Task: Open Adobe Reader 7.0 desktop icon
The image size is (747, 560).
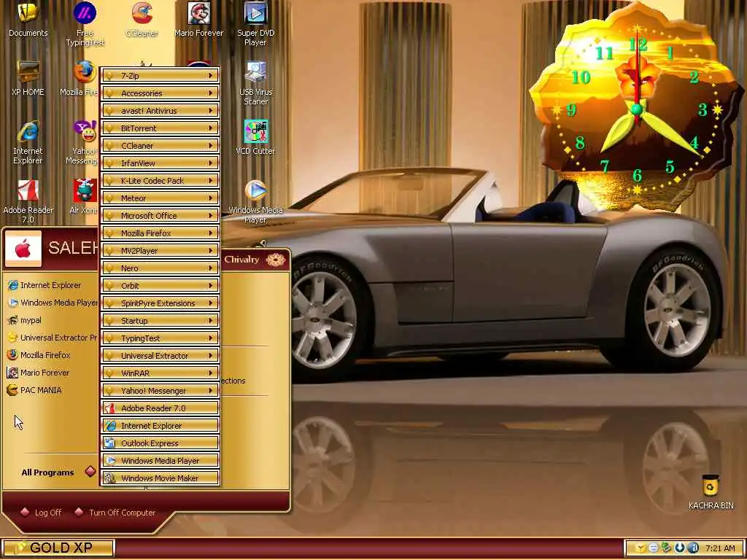Action: [28, 201]
